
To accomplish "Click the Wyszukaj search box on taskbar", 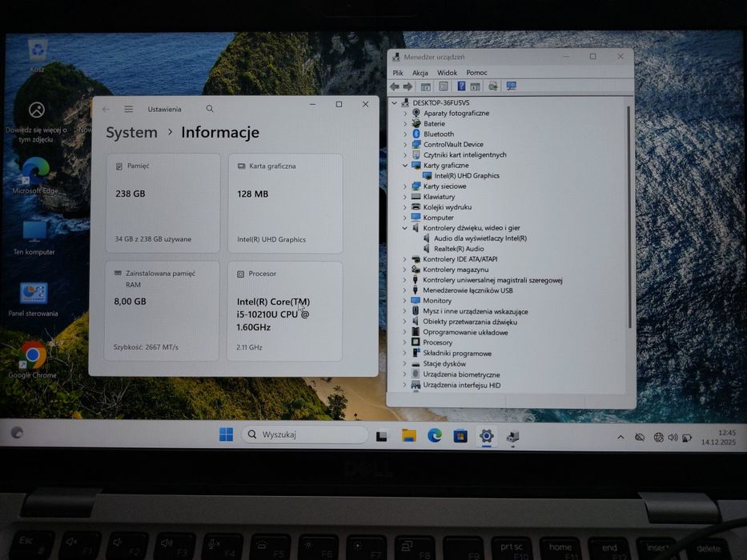I will (305, 434).
